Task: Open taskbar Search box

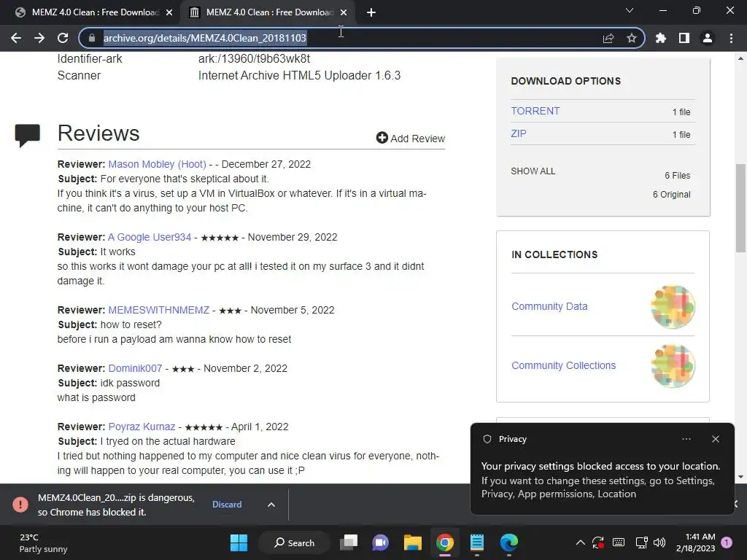Action: [294, 542]
